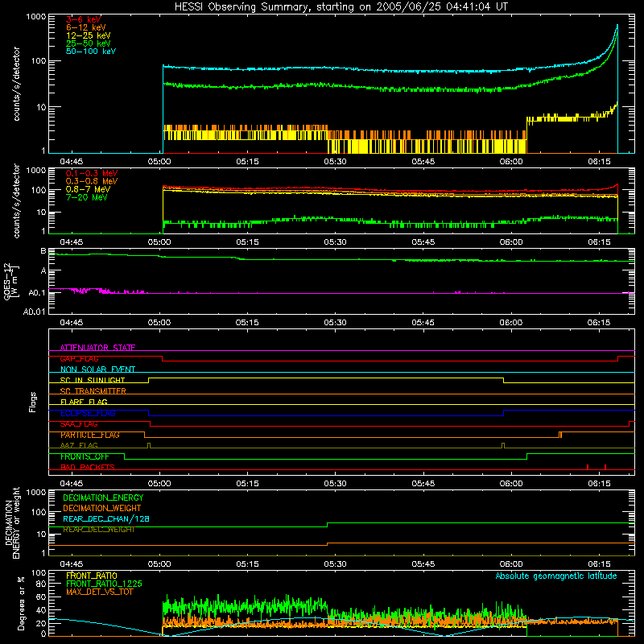Select the yellow 12-25 keV legend entry
The image size is (644, 644).
[x=89, y=35]
